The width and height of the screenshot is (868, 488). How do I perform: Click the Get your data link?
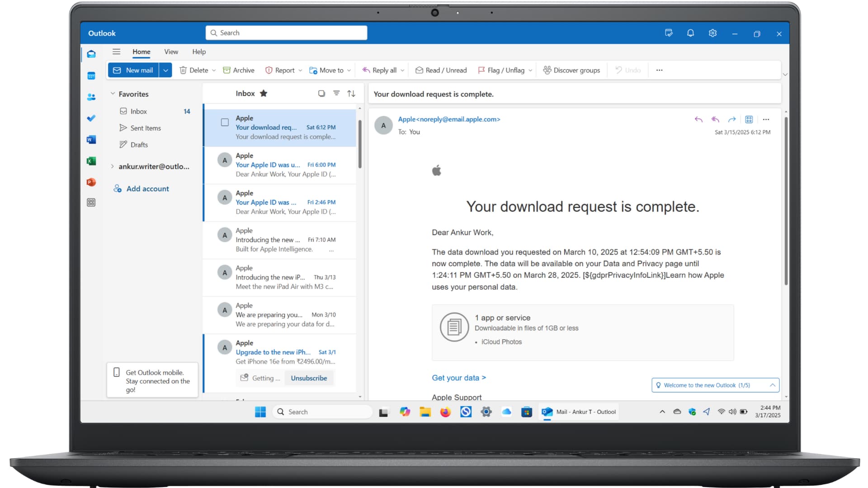(459, 378)
